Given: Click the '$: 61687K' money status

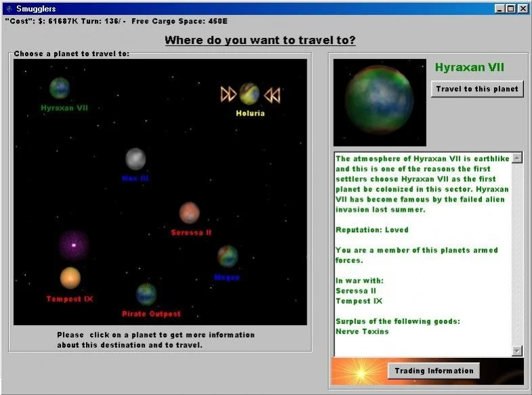Looking at the screenshot, I should pyautogui.click(x=58, y=21).
